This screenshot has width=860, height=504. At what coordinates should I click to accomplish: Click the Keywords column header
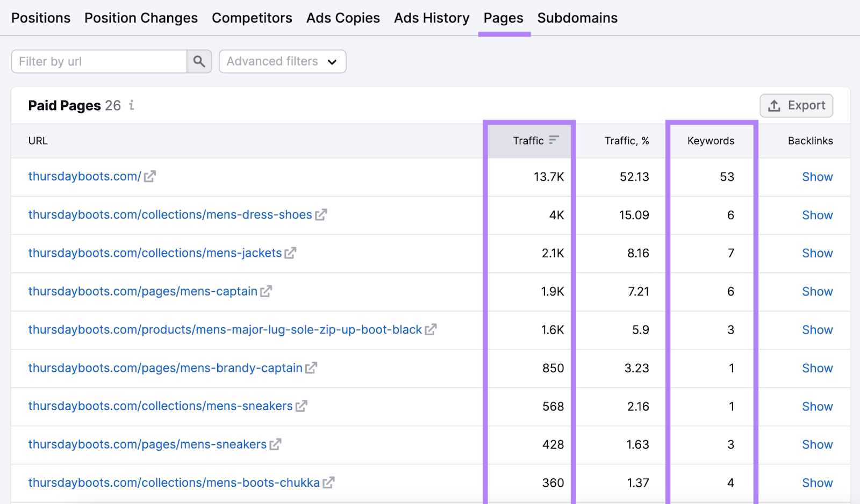point(711,140)
